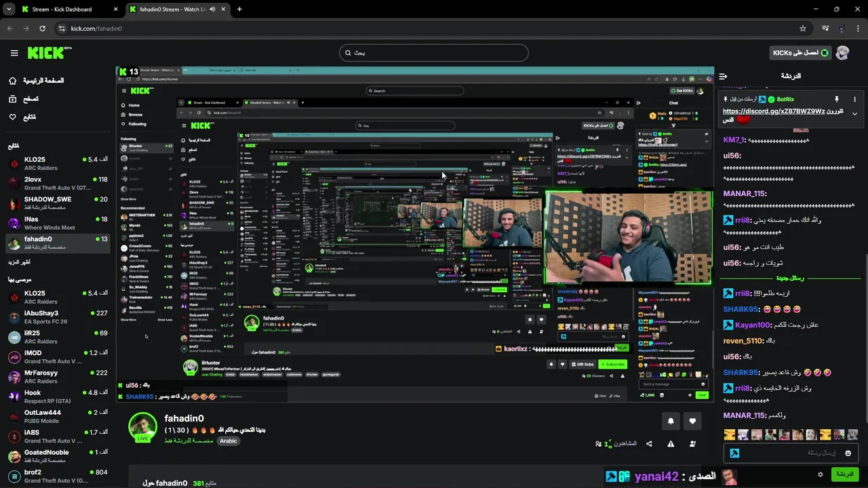Open the 'الصفحة الرئيسية' home menu item
The height and width of the screenshot is (488, 868).
(x=43, y=81)
